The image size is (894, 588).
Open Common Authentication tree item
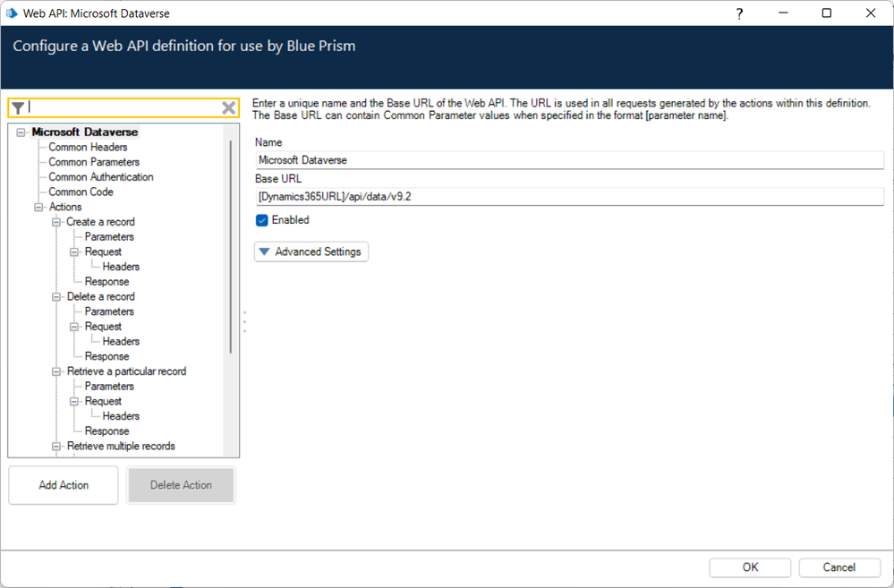[x=100, y=177]
